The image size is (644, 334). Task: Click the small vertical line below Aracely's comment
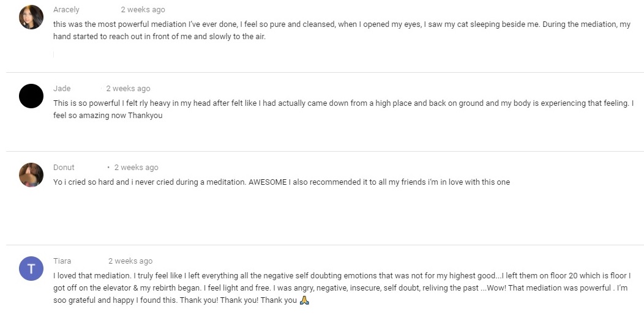click(x=53, y=54)
